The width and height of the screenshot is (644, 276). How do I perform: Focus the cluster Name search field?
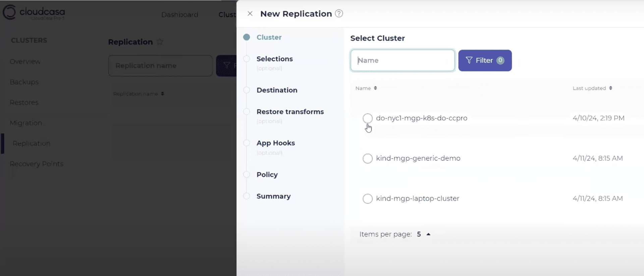click(402, 60)
